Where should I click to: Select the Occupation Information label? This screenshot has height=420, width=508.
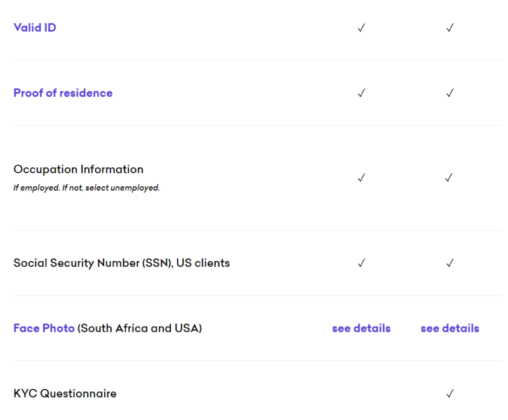click(78, 170)
